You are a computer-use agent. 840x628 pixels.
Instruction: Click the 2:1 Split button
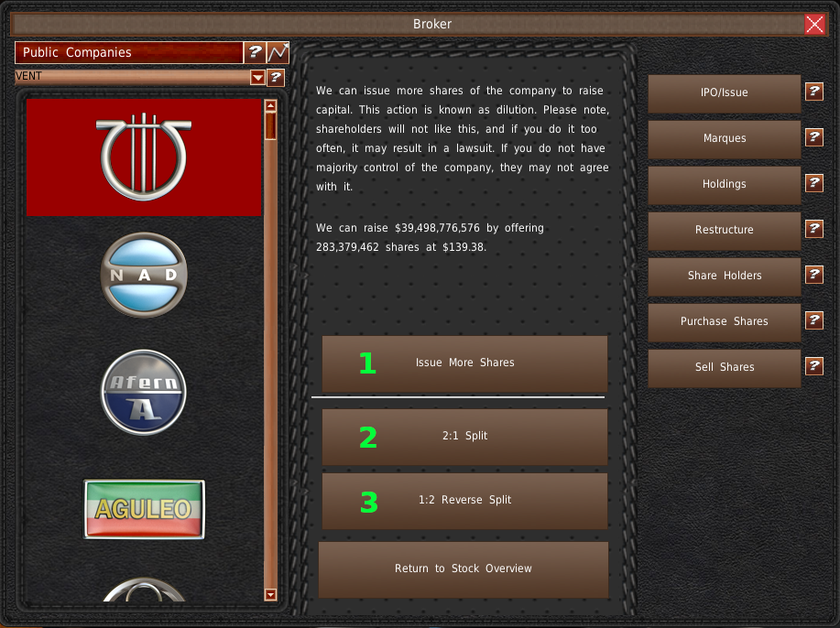(x=464, y=437)
